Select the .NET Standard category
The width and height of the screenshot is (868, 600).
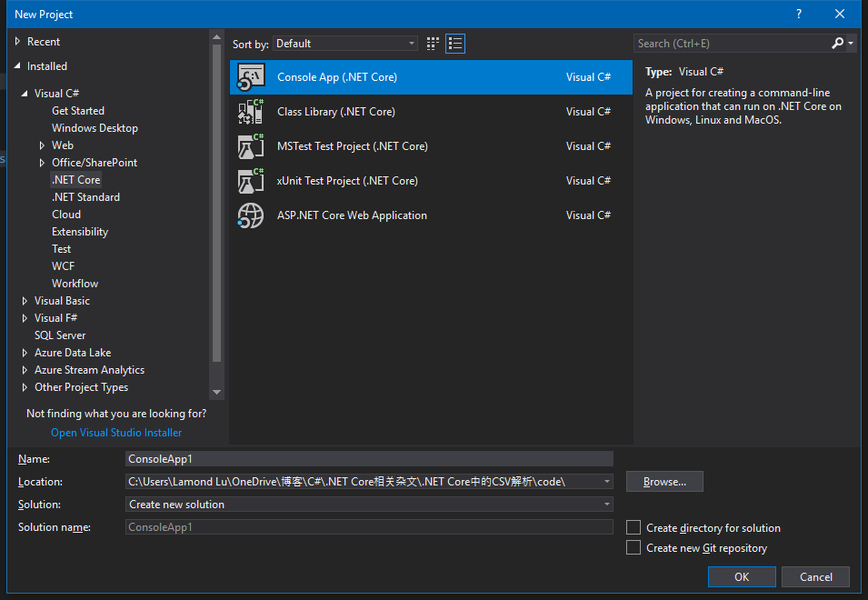[85, 197]
